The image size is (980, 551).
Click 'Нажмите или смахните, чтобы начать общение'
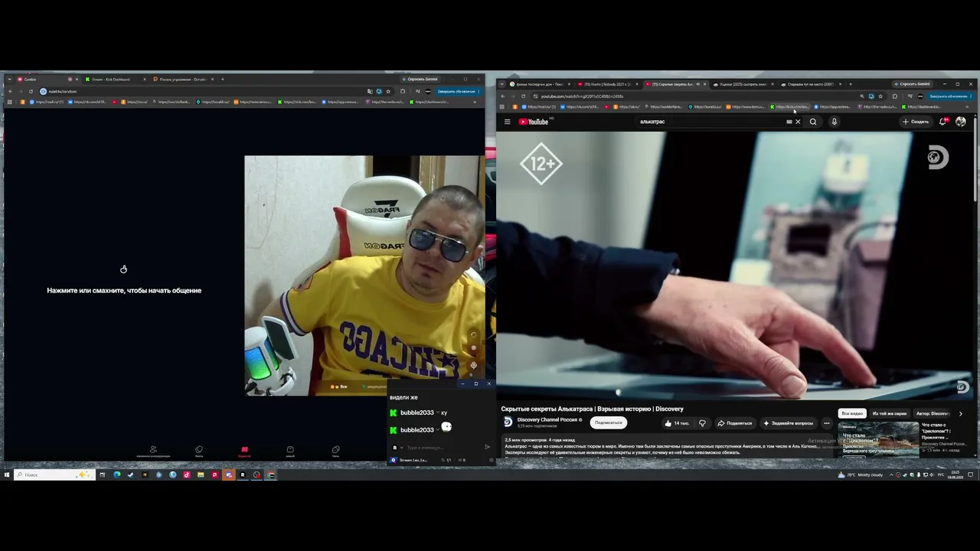[124, 291]
